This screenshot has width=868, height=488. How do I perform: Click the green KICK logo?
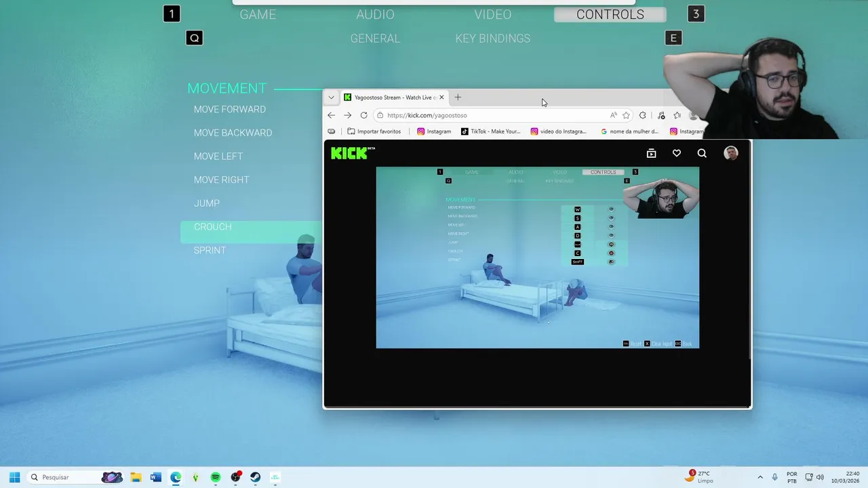coord(353,153)
